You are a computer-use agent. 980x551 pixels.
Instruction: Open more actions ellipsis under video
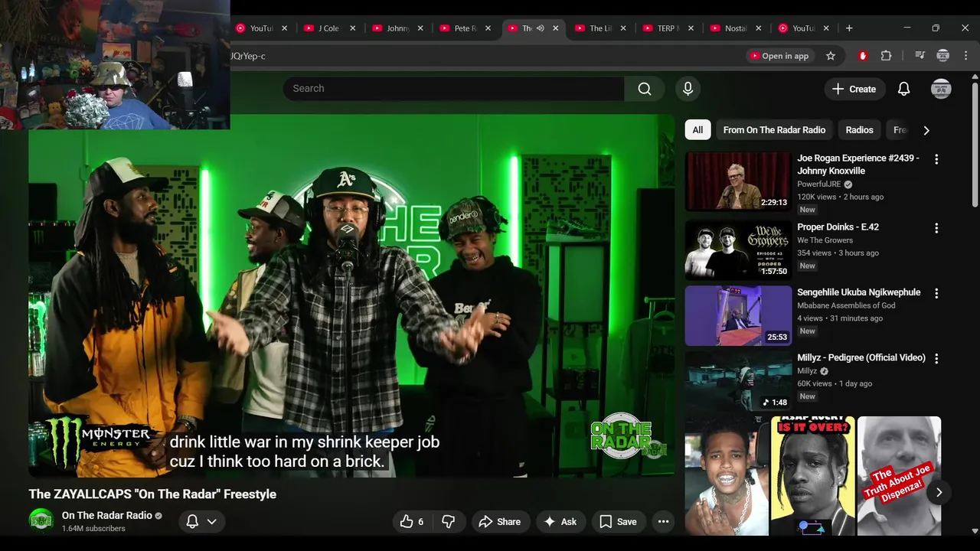[663, 522]
